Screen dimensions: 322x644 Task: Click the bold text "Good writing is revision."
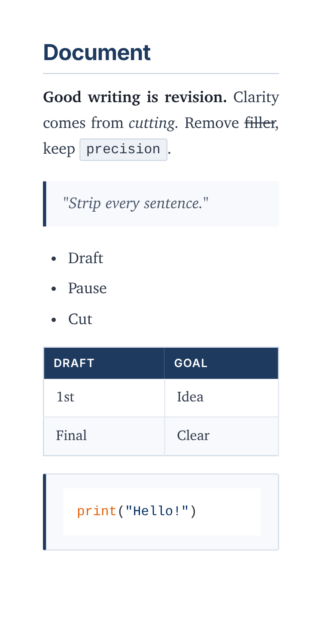click(135, 97)
